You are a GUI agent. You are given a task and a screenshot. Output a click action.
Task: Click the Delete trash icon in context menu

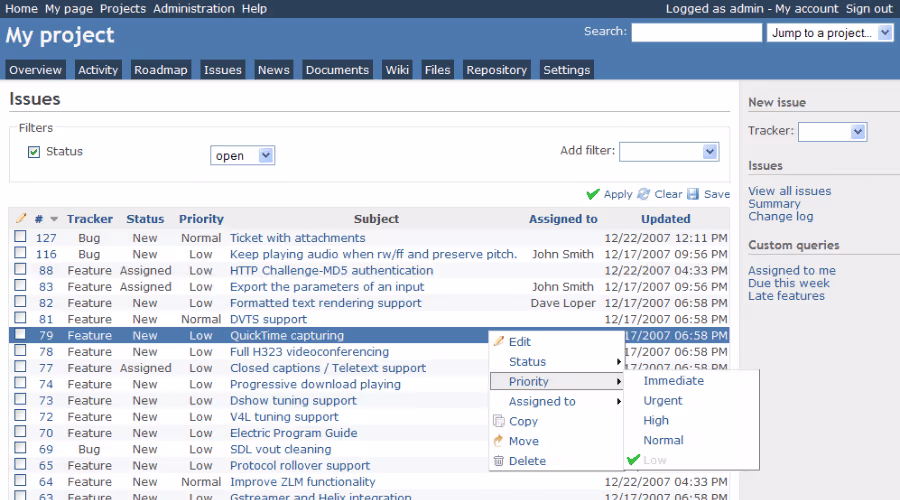click(x=499, y=460)
